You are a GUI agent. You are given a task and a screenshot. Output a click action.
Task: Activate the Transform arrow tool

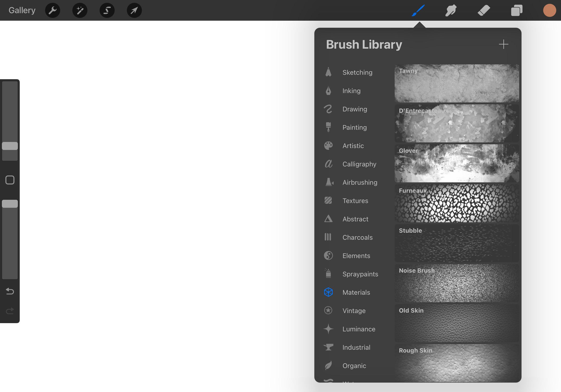click(x=134, y=11)
